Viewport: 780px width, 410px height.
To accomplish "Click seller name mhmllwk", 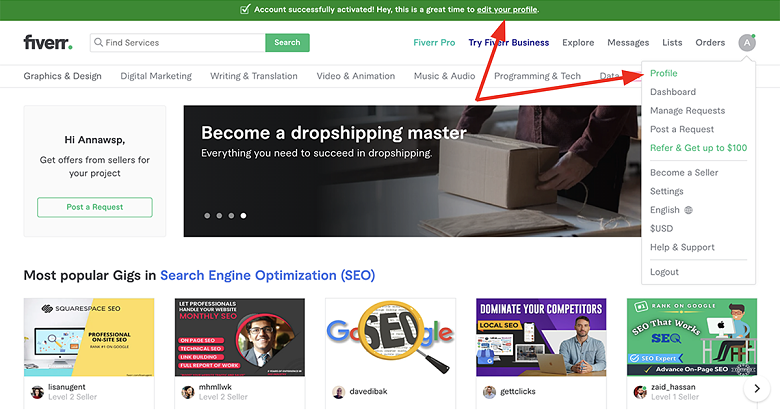I will [215, 387].
